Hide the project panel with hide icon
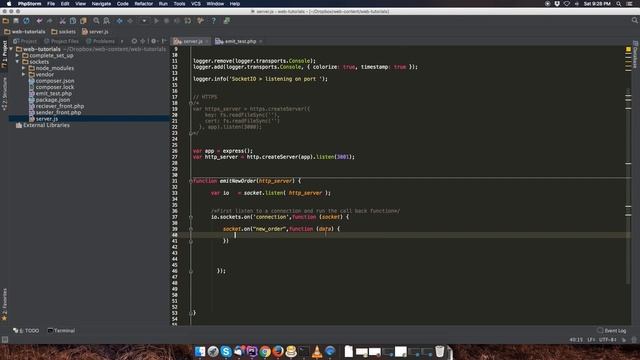 coord(164,41)
